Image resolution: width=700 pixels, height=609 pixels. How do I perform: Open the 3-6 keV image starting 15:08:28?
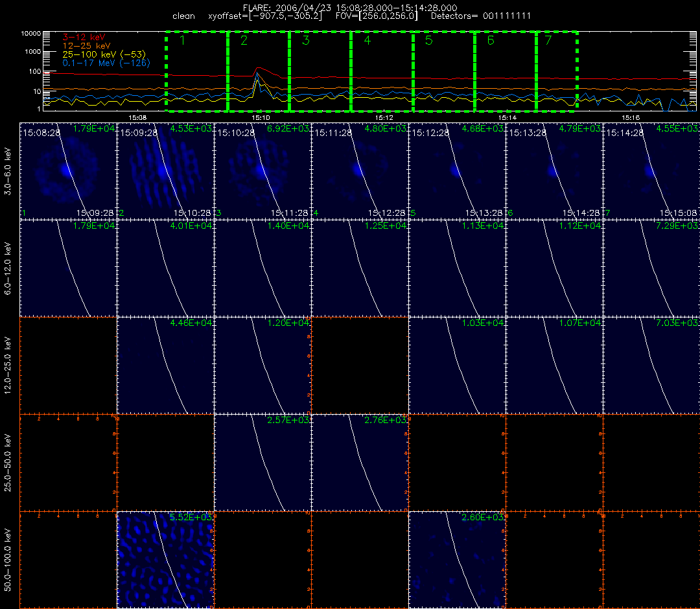tap(68, 171)
